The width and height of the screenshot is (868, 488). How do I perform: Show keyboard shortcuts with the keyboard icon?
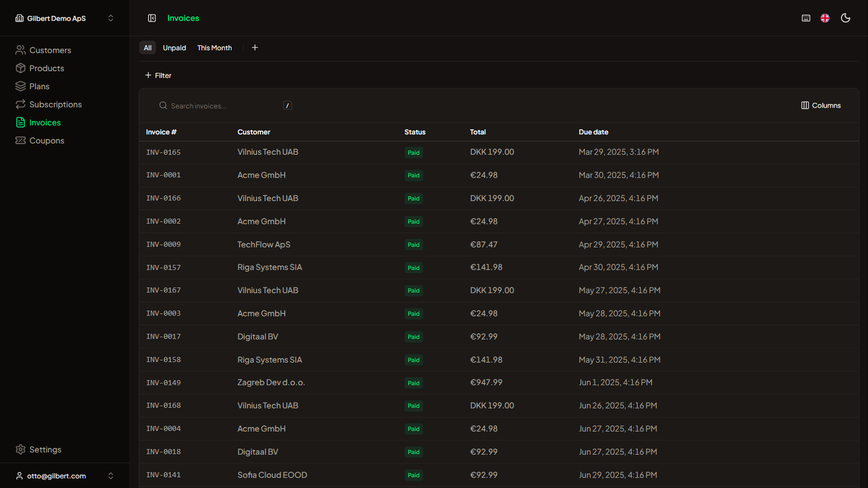pyautogui.click(x=806, y=18)
